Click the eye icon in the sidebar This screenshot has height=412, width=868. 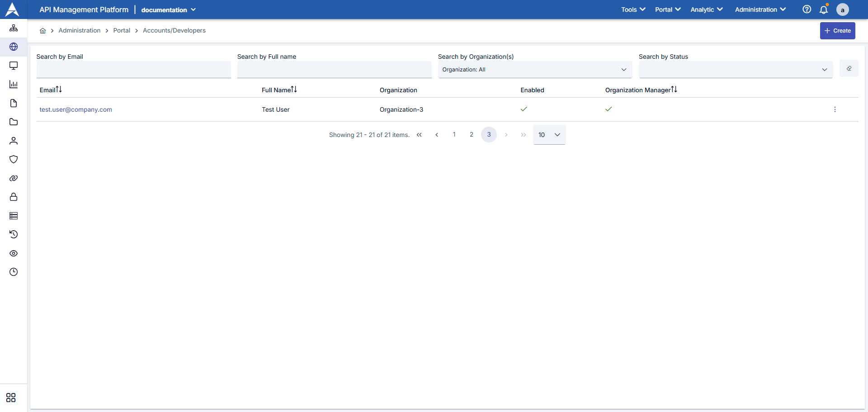[x=14, y=253]
